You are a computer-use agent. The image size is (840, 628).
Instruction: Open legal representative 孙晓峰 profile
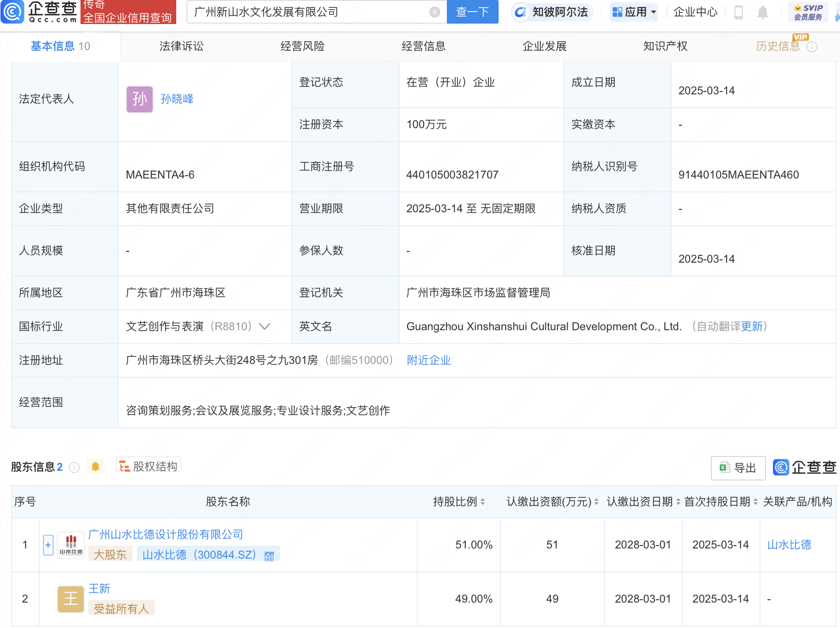tap(177, 99)
